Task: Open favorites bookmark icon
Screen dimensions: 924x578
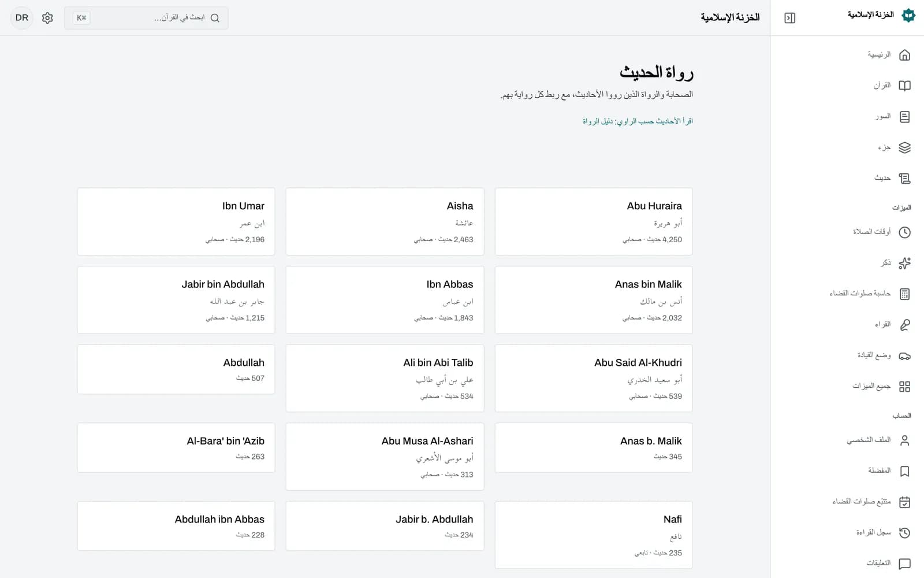Action: coord(904,471)
